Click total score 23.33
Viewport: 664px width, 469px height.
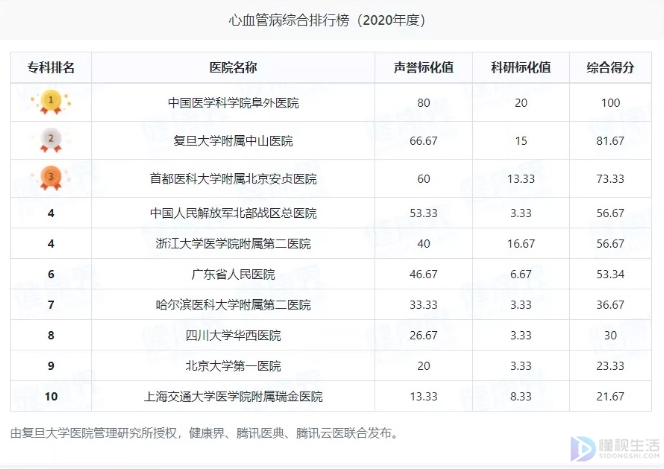click(610, 366)
